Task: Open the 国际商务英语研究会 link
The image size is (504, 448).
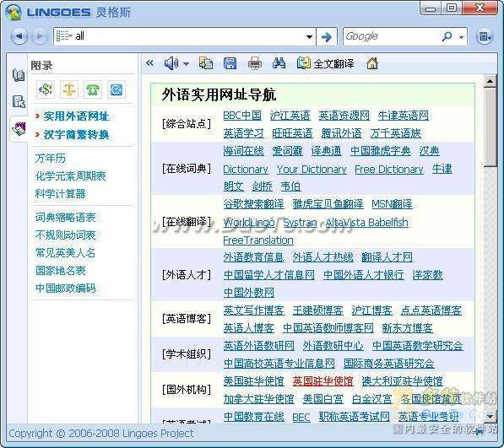Action: [389, 364]
